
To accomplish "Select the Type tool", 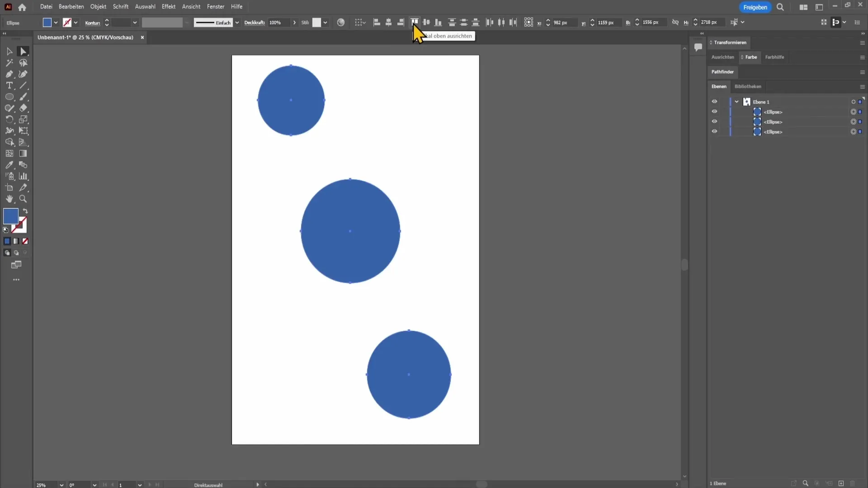I will coord(9,85).
